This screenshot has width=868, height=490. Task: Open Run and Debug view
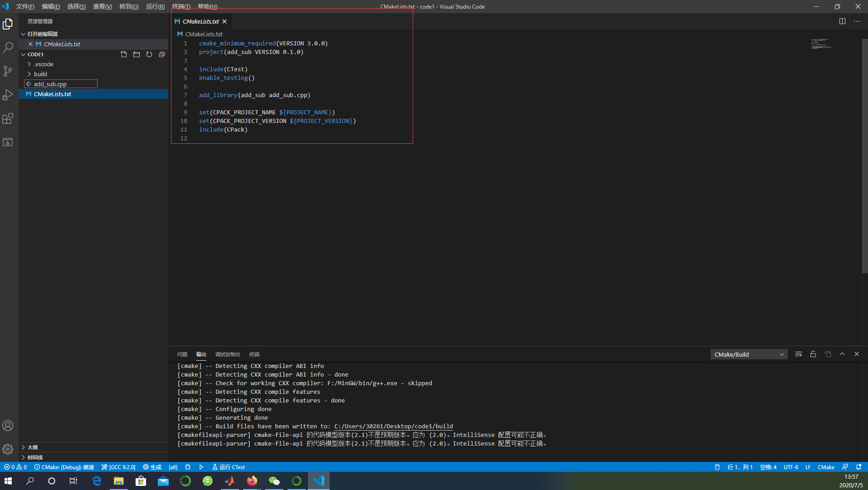[x=8, y=94]
